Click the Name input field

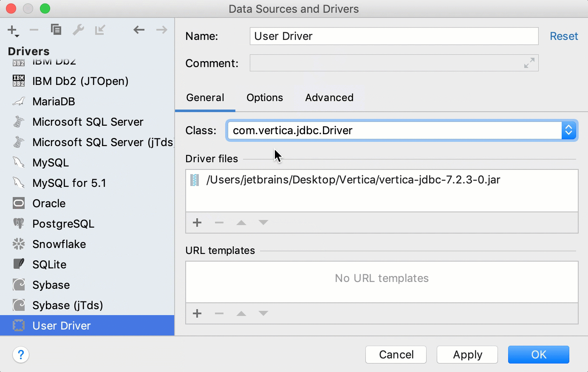point(394,36)
